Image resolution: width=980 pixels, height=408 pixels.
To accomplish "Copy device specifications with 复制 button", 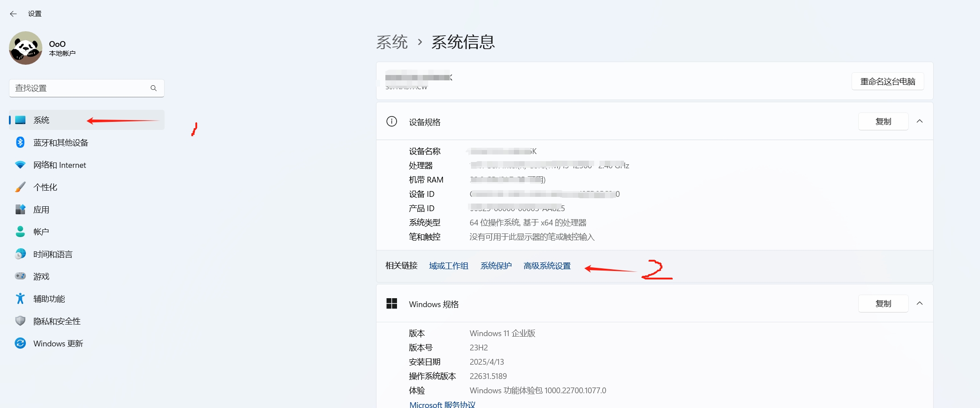I will click(883, 121).
